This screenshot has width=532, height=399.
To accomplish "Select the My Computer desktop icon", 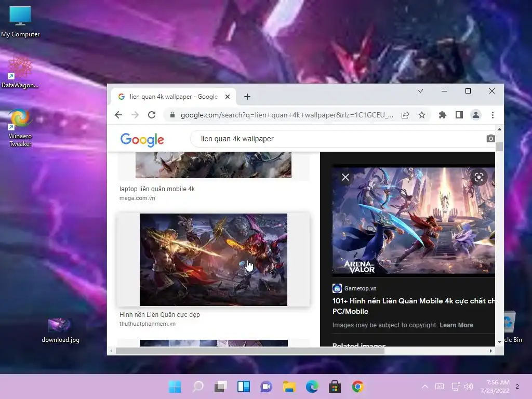I will click(20, 22).
